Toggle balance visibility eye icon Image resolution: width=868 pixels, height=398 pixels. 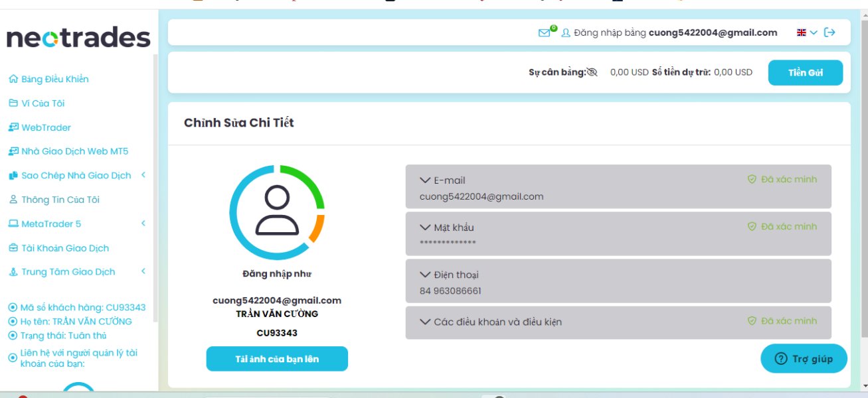click(x=592, y=72)
